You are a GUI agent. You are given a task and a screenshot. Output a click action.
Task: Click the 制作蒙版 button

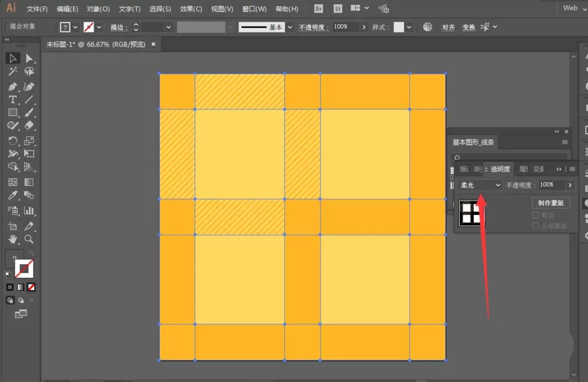point(550,203)
